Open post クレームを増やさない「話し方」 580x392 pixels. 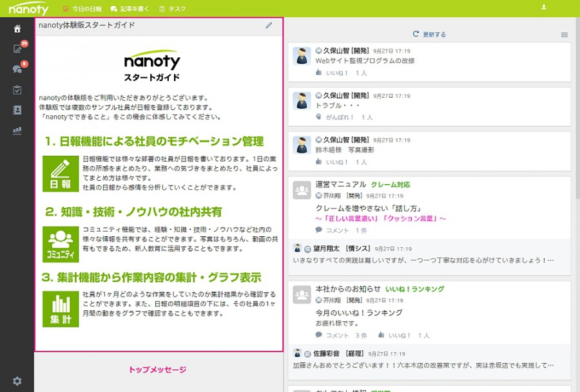[368, 208]
